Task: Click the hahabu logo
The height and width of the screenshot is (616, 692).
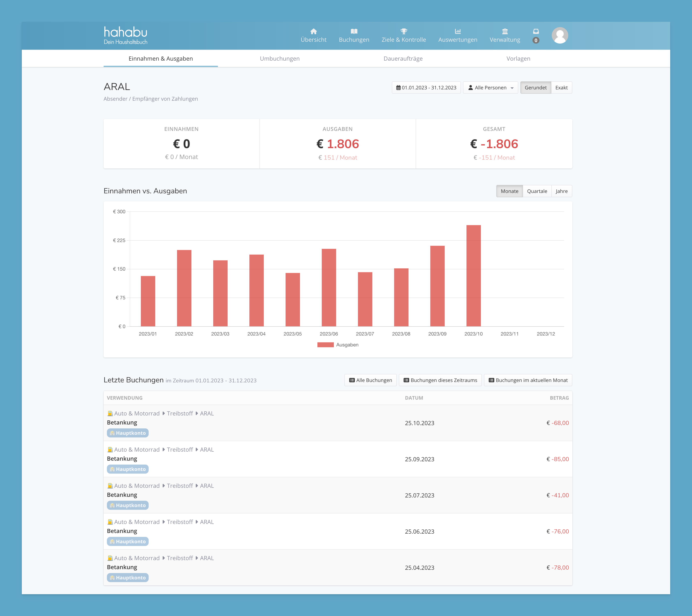Action: (x=125, y=35)
